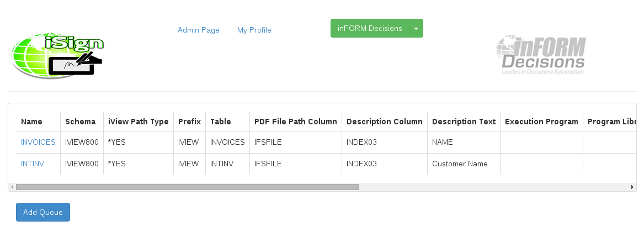The image size is (644, 242).
Task: Expand the inFORM Decisions dropdown caret
Action: click(416, 28)
